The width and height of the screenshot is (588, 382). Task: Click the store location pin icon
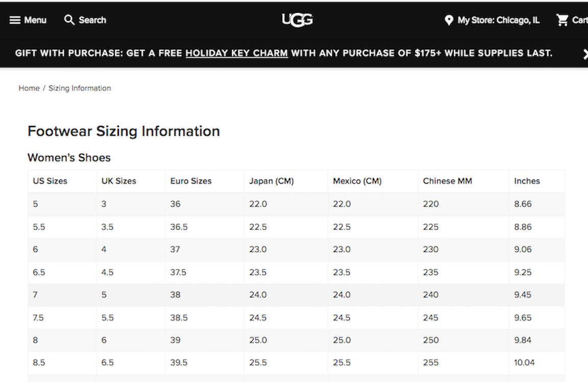pos(449,20)
